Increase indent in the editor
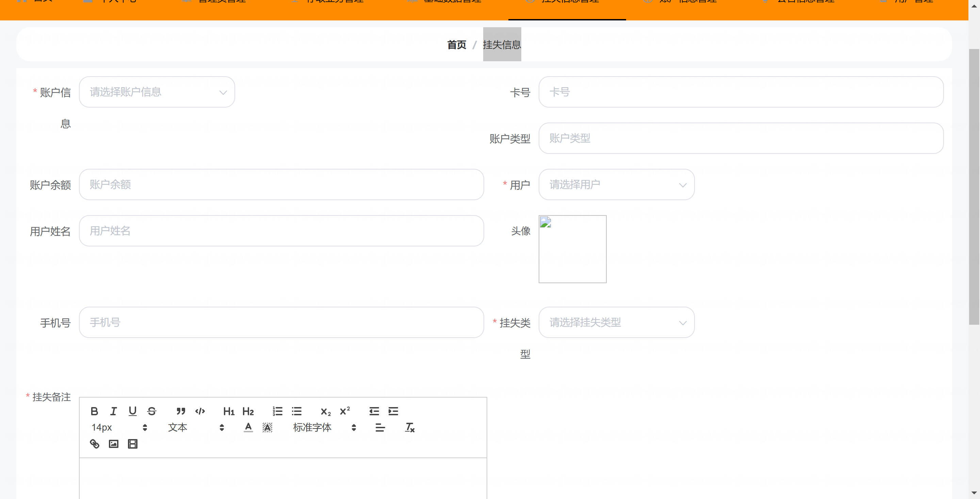980x499 pixels. point(393,411)
